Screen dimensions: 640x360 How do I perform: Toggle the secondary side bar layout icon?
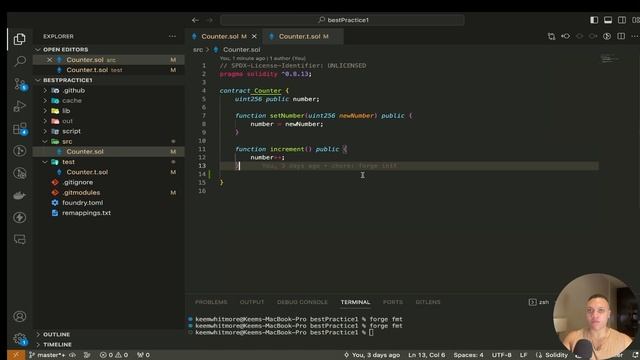(622, 20)
